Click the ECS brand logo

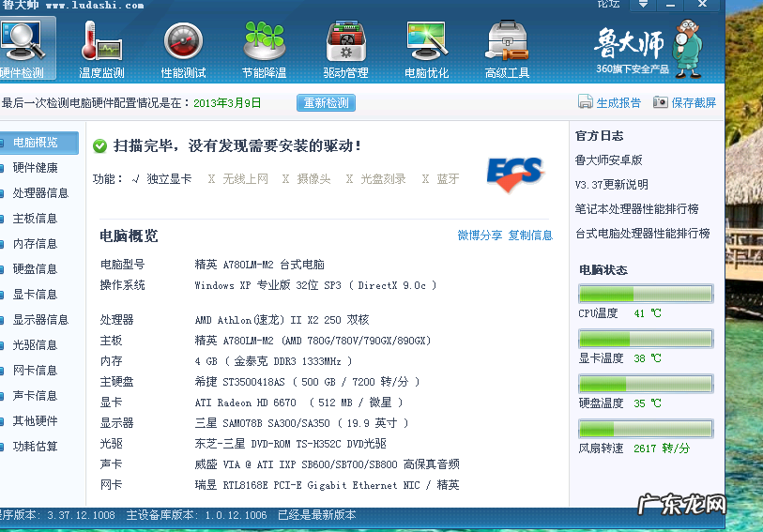tap(515, 174)
